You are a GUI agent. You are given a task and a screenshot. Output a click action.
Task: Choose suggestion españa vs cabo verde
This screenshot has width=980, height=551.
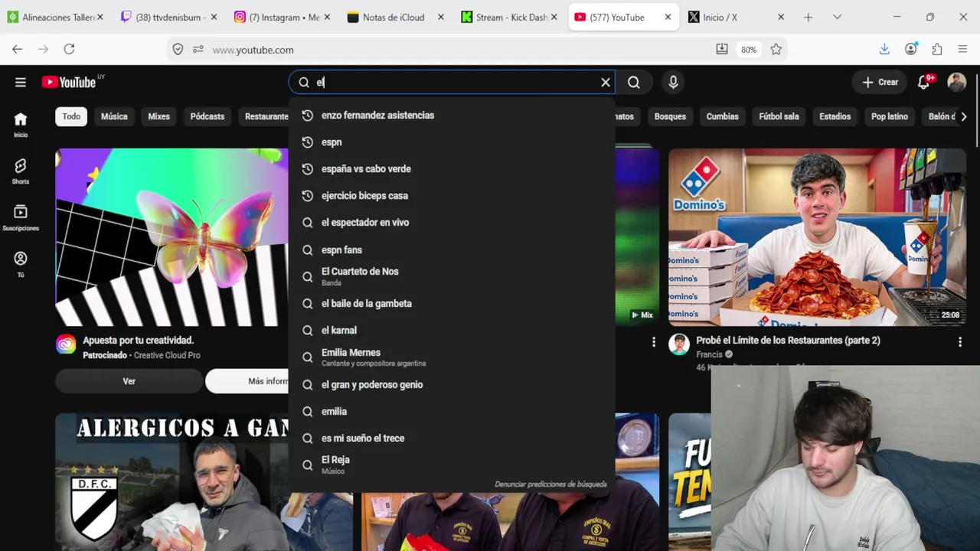[452, 169]
